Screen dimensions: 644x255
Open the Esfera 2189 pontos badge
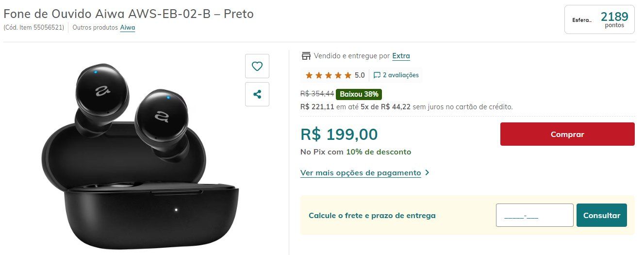(x=599, y=19)
